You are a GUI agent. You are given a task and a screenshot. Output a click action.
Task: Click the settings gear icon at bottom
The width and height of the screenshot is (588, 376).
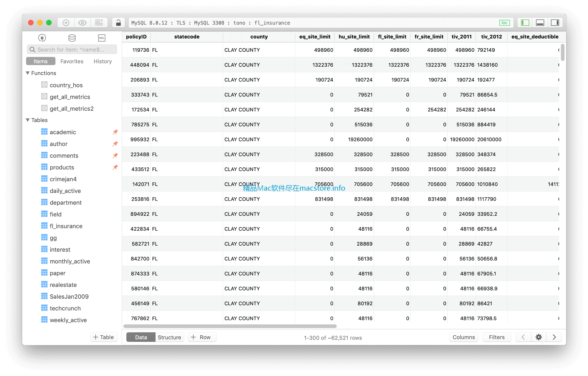pos(539,337)
